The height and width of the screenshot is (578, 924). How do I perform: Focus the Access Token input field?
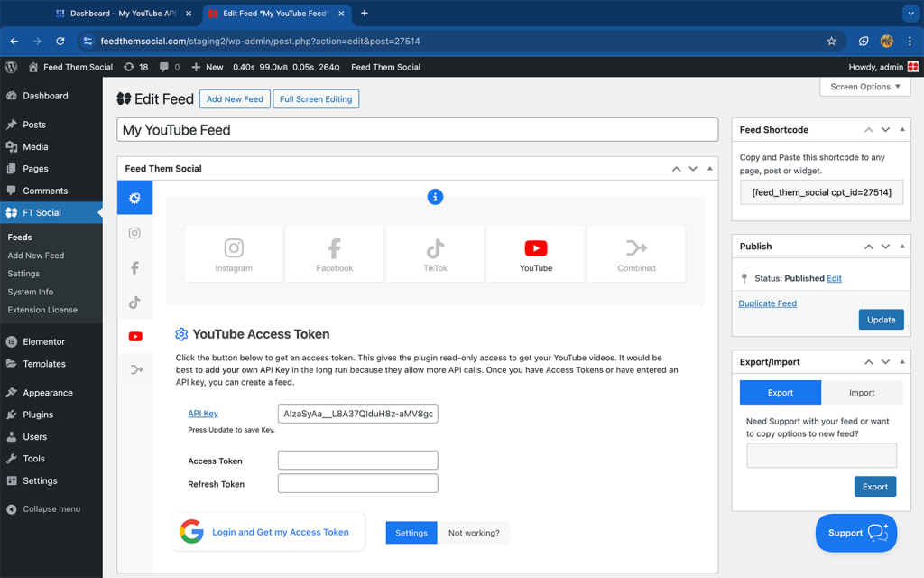[357, 460]
